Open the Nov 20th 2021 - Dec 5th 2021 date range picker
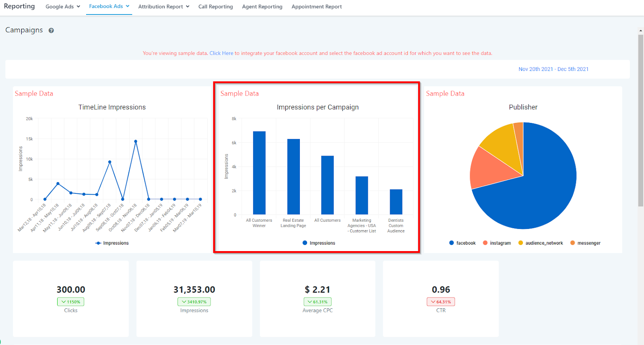The width and height of the screenshot is (644, 345). (553, 69)
